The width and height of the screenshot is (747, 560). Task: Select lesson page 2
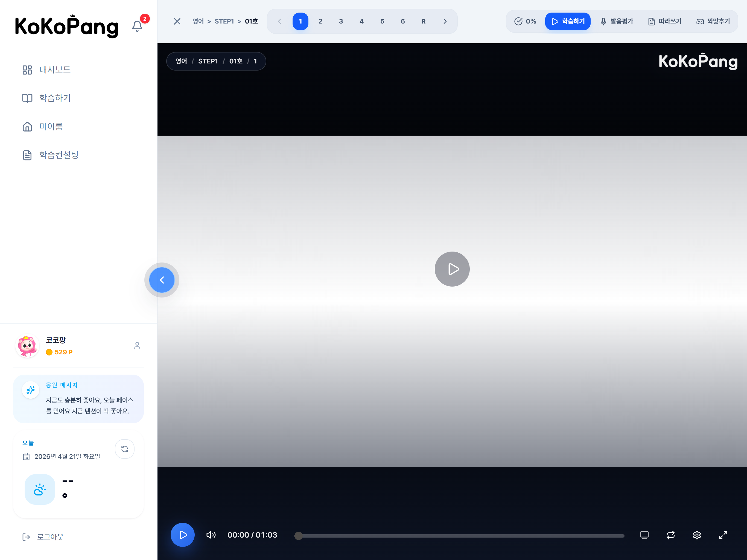[320, 21]
